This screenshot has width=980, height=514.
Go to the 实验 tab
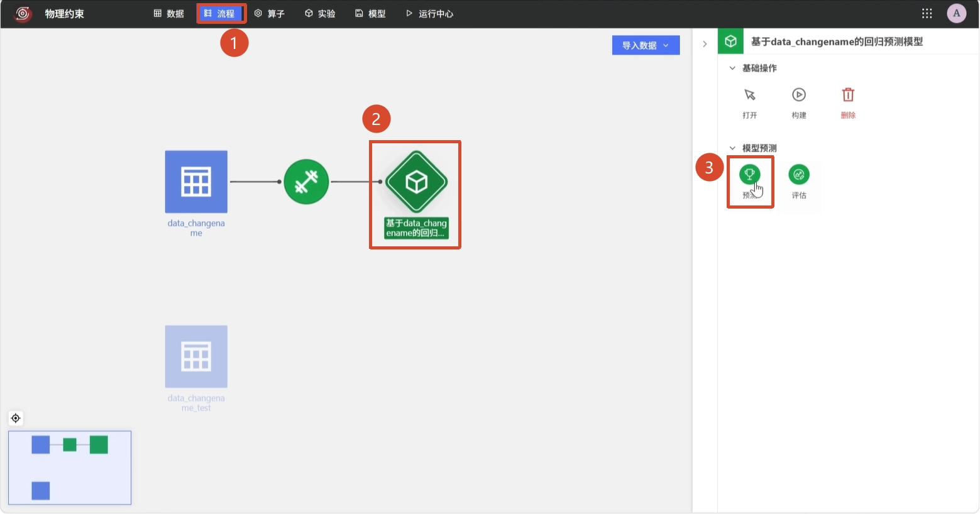coord(320,14)
